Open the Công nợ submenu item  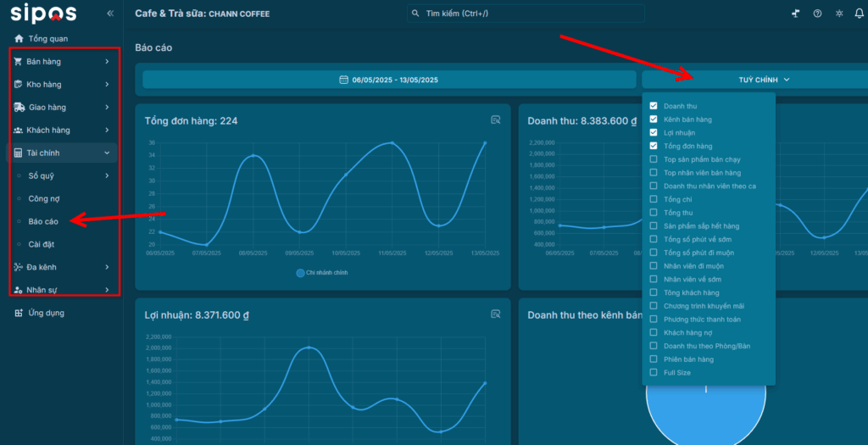44,198
